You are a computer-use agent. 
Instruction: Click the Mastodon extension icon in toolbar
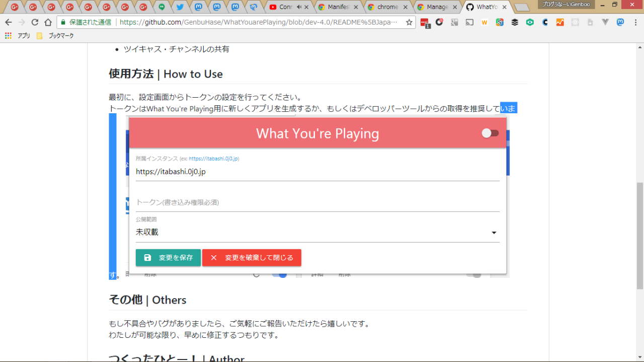pyautogui.click(x=620, y=23)
